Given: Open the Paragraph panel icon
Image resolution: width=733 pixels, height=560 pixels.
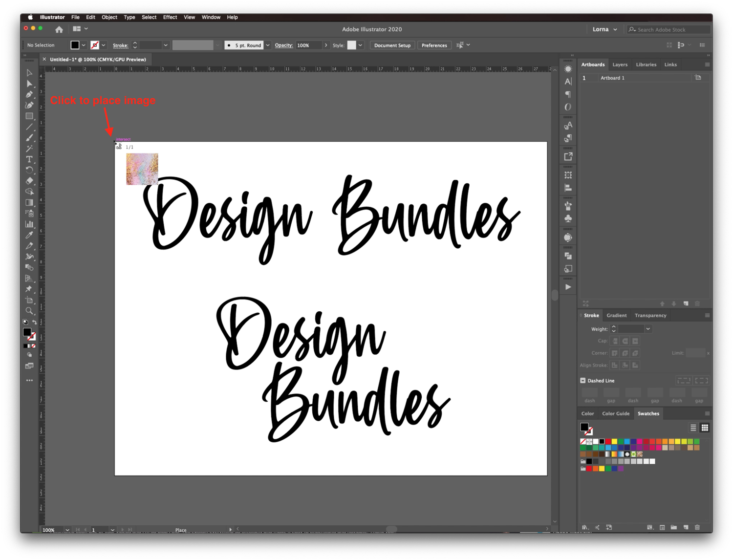Looking at the screenshot, I should point(568,94).
